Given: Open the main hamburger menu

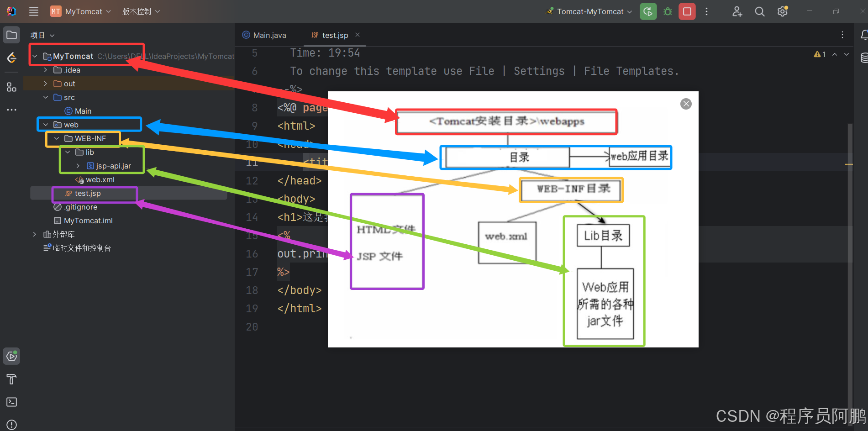Looking at the screenshot, I should (x=33, y=11).
